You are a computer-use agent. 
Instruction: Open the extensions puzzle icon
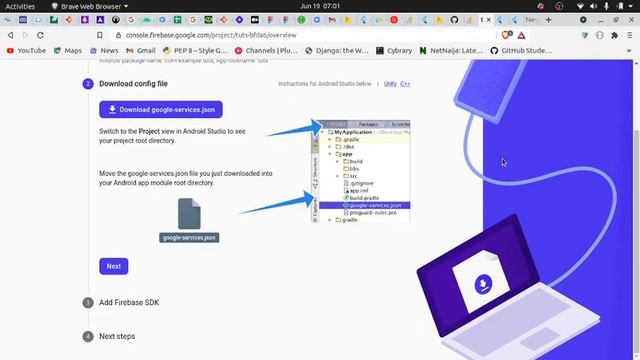click(614, 36)
